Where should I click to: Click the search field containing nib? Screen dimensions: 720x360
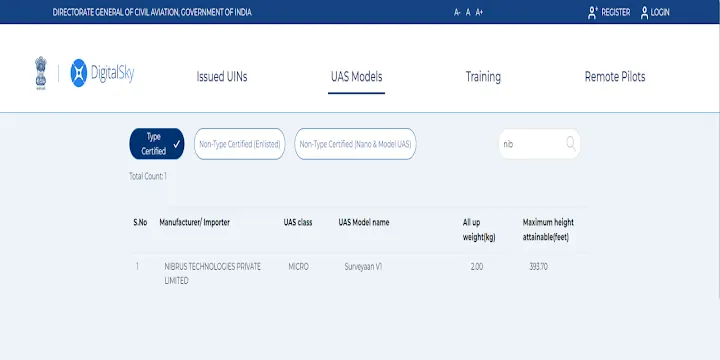pyautogui.click(x=540, y=144)
